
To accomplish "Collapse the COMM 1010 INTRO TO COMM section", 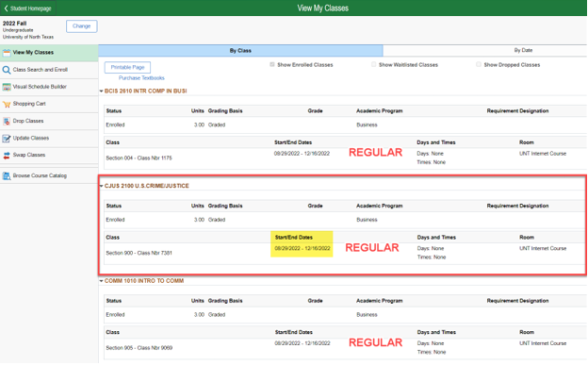I will click(x=101, y=281).
